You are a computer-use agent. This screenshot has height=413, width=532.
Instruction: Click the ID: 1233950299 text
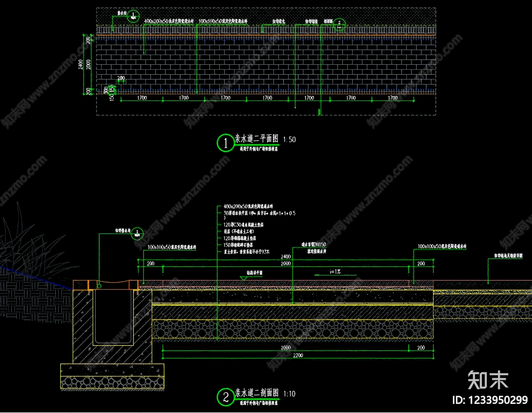click(490, 400)
